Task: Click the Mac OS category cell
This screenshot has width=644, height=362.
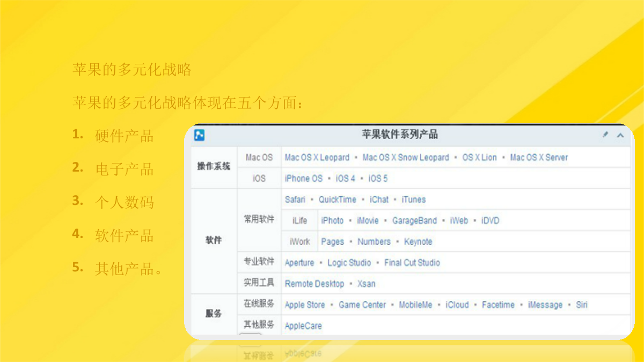Action: (x=259, y=158)
